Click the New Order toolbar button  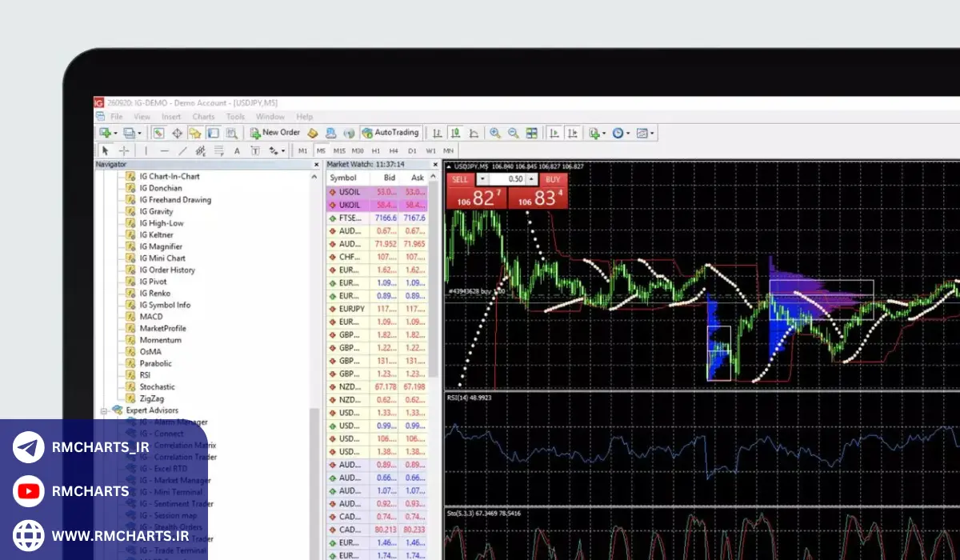tap(275, 133)
